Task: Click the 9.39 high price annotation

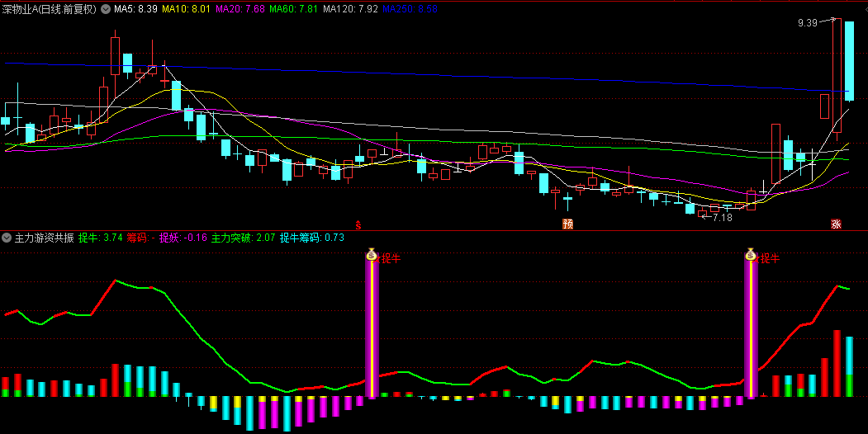Action: click(808, 22)
